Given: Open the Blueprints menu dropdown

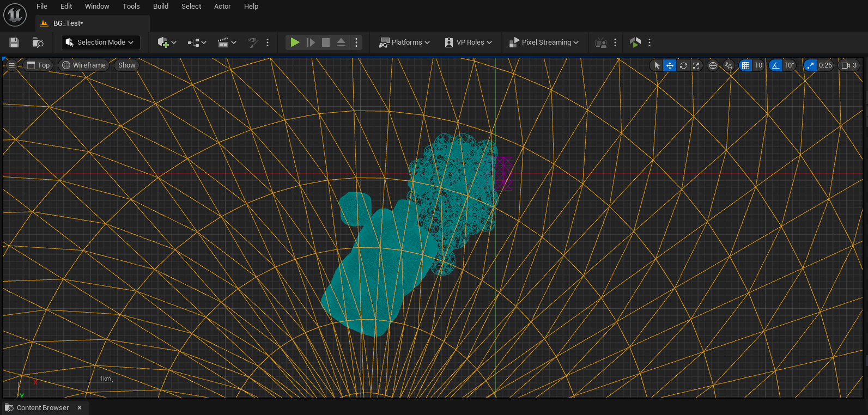Looking at the screenshot, I should [x=197, y=42].
